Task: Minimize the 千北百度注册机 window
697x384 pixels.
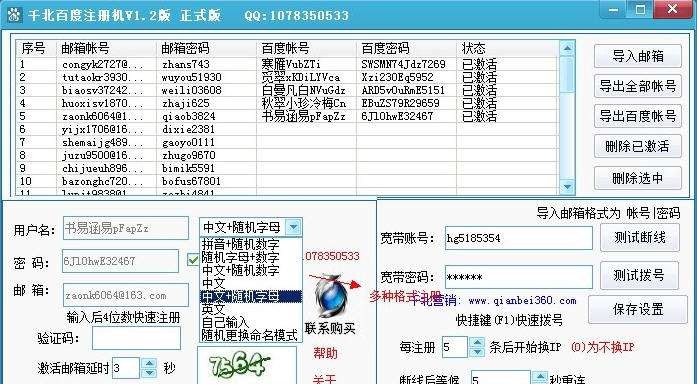Action: [613, 10]
